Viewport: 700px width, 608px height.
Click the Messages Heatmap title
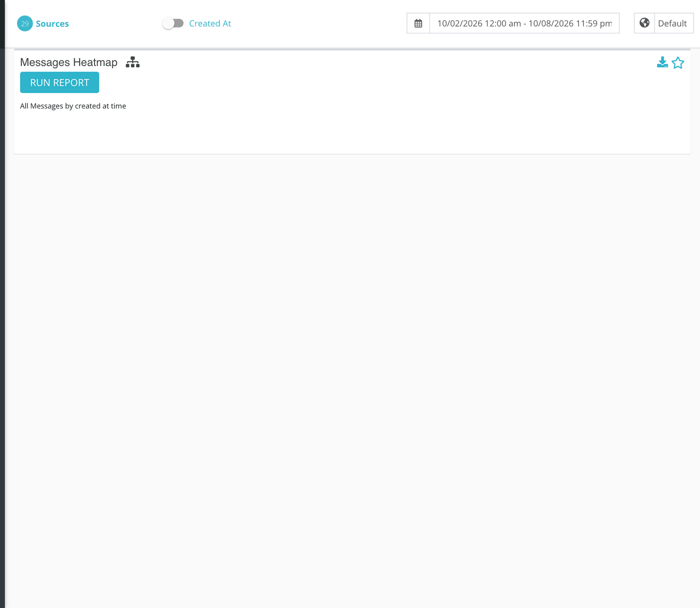(69, 62)
